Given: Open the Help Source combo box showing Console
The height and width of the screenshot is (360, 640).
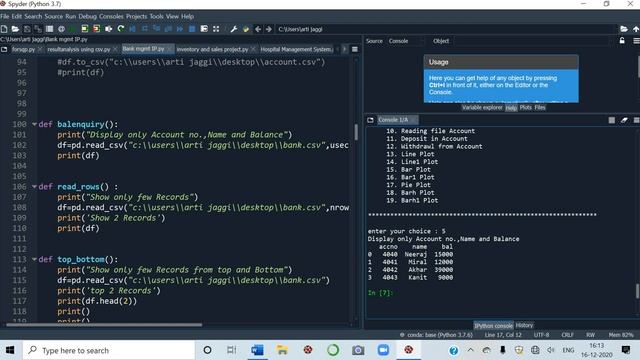Looking at the screenshot, I should 406,41.
